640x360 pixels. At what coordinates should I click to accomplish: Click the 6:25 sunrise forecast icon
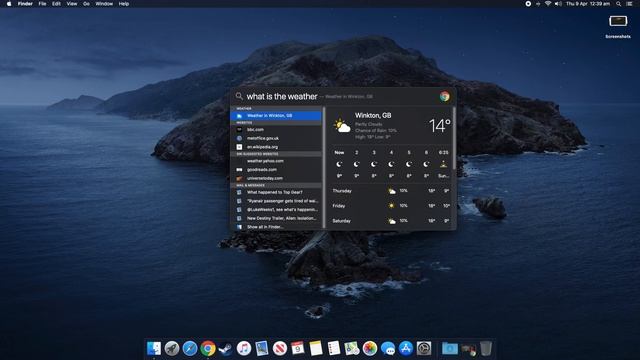click(x=443, y=164)
